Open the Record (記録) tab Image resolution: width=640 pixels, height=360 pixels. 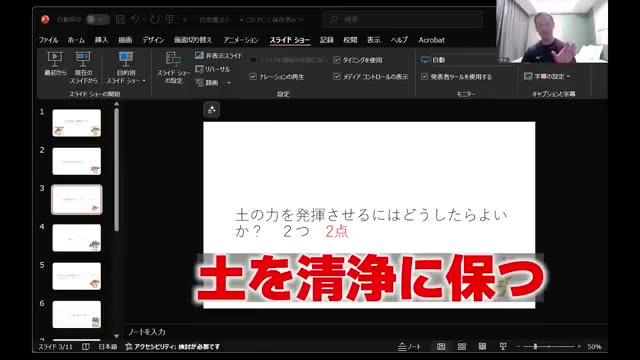327,40
